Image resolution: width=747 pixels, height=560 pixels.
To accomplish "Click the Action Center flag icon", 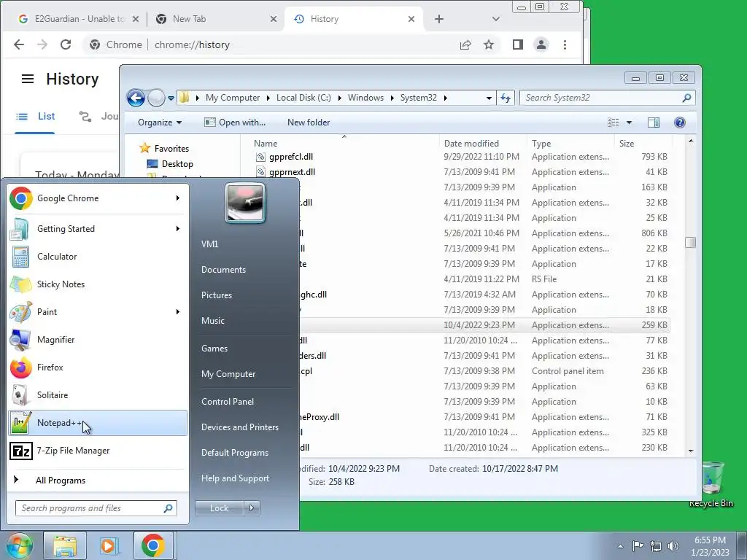I will click(x=638, y=545).
